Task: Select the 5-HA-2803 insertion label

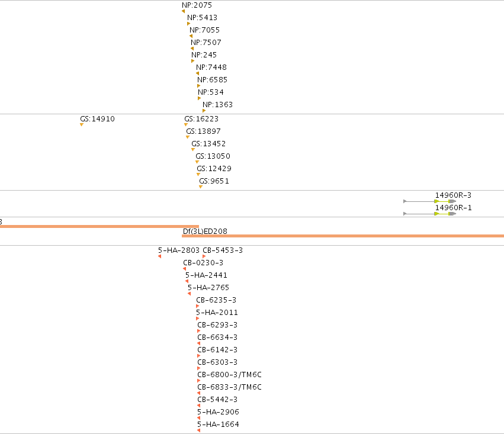Action: pyautogui.click(x=179, y=250)
